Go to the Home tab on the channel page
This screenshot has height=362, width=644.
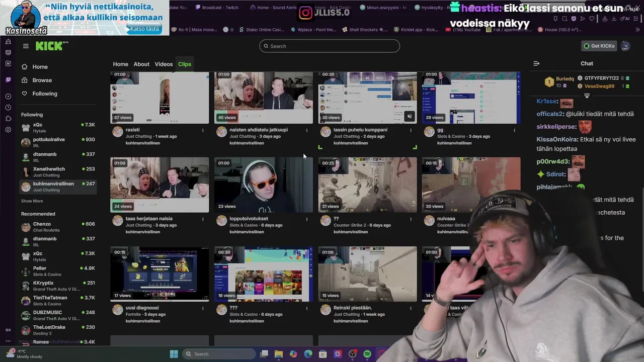[120, 64]
